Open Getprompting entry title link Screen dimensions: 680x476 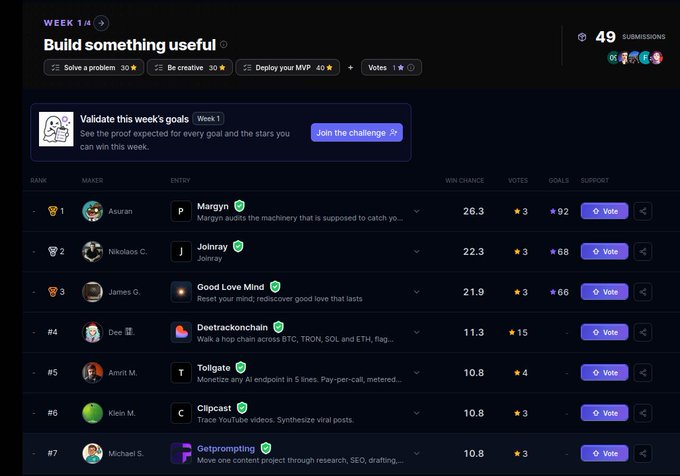pyautogui.click(x=226, y=448)
